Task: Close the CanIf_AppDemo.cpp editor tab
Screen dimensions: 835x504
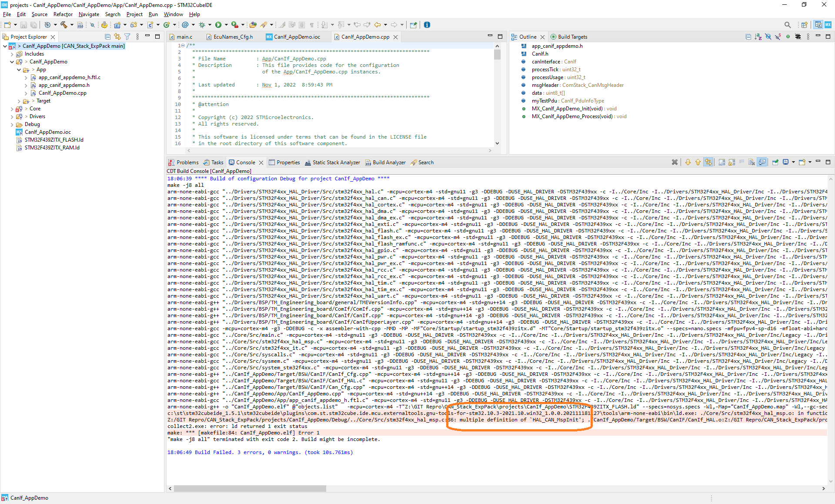Action: 395,37
